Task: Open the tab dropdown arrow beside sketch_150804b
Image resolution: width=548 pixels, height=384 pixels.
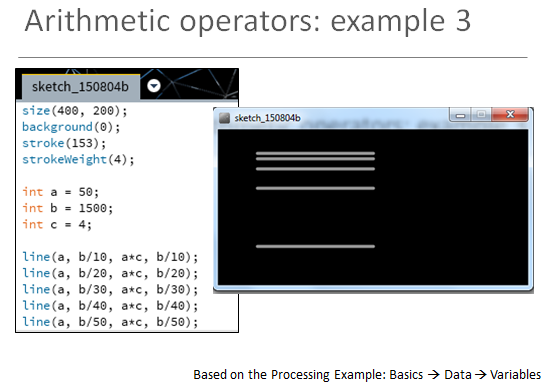Action: point(154,86)
